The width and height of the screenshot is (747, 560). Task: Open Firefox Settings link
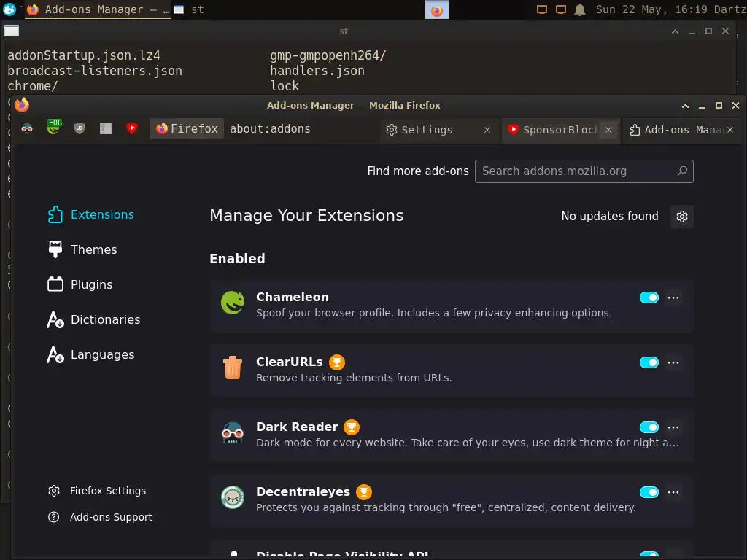pos(97,491)
